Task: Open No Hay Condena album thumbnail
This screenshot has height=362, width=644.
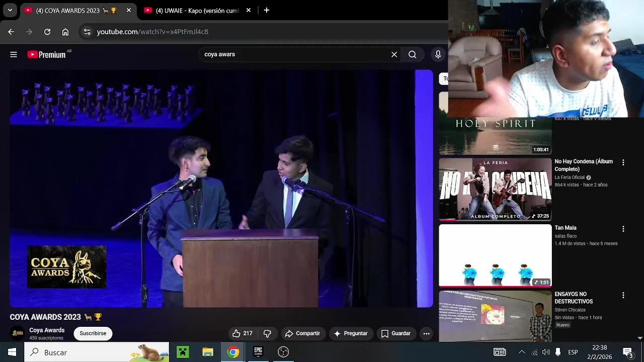Action: click(495, 189)
